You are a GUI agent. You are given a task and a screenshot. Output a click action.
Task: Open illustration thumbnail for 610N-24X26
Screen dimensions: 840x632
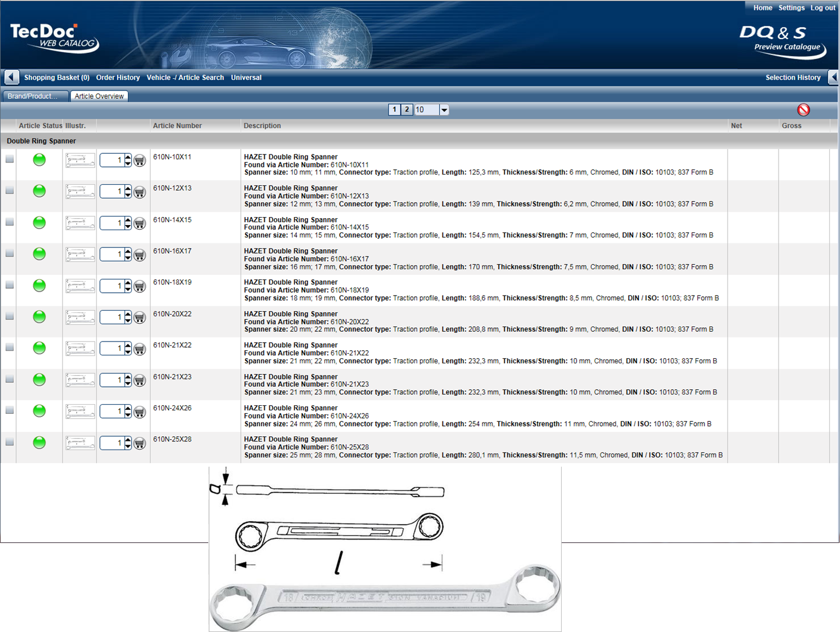80,412
